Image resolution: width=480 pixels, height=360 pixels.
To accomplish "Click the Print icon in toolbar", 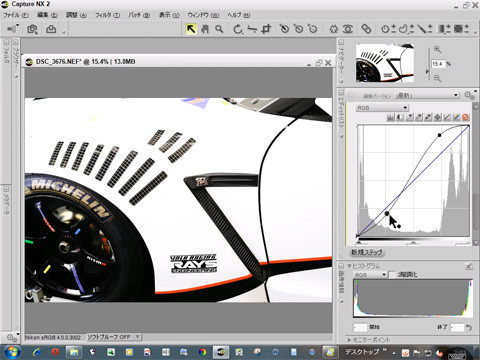I will 51,29.
